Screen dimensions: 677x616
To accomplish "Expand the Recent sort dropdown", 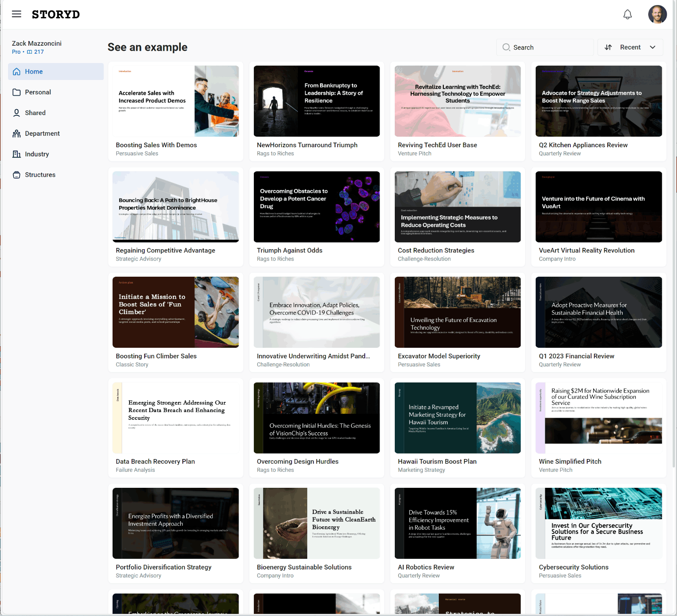I will tap(652, 47).
